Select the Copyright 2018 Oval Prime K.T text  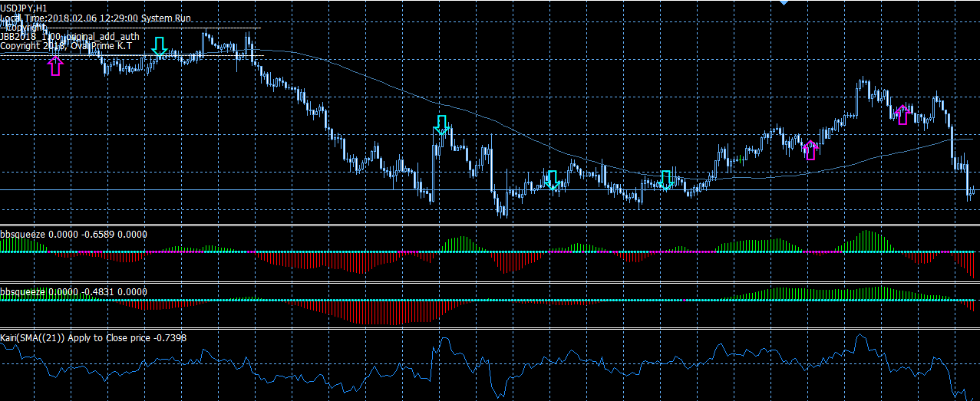coord(66,46)
